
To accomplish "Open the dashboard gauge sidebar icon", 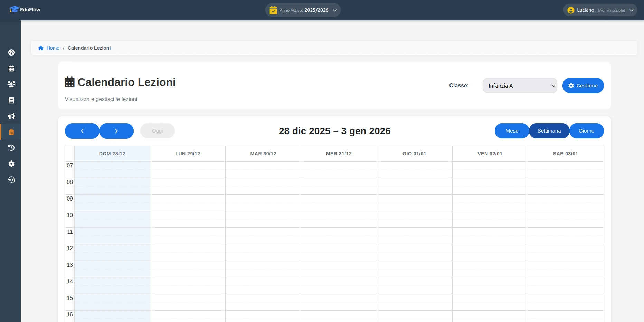I will click(11, 52).
